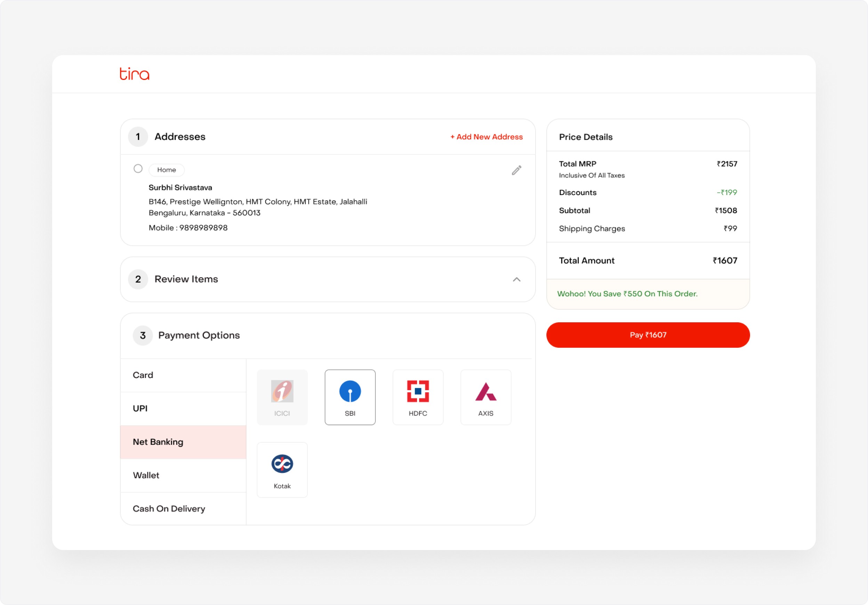Click the Review Items header
Viewport: 868px width, 605px height.
[x=186, y=279]
